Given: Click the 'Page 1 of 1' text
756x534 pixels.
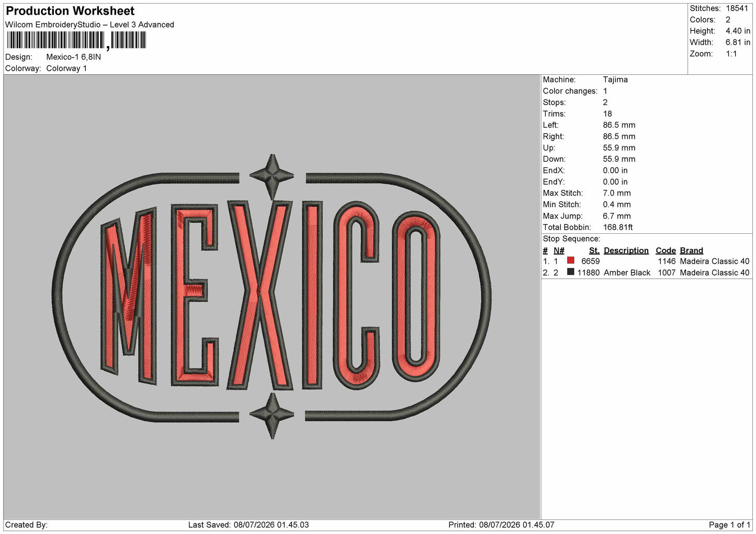Looking at the screenshot, I should pos(729,525).
